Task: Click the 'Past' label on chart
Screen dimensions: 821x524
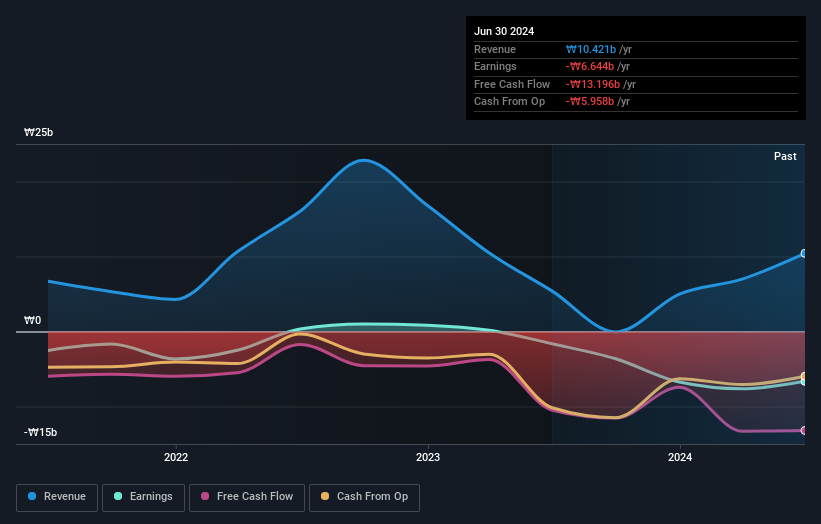Action: coord(785,156)
